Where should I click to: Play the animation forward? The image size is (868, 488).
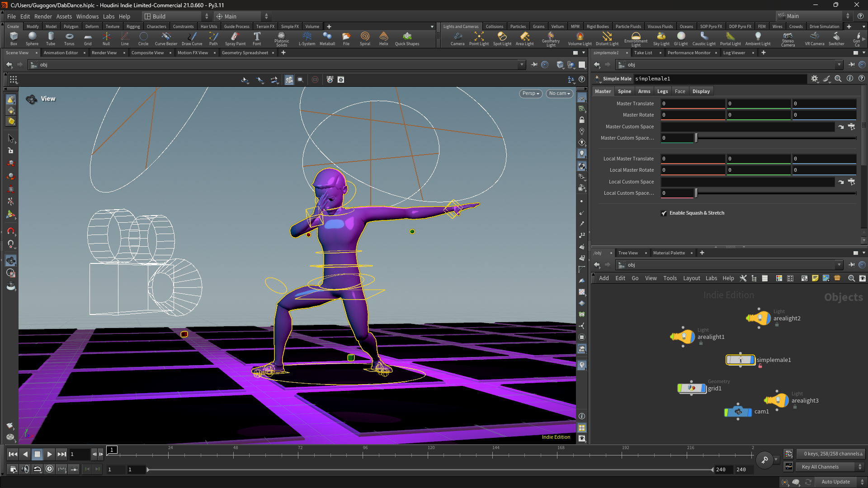click(x=50, y=454)
